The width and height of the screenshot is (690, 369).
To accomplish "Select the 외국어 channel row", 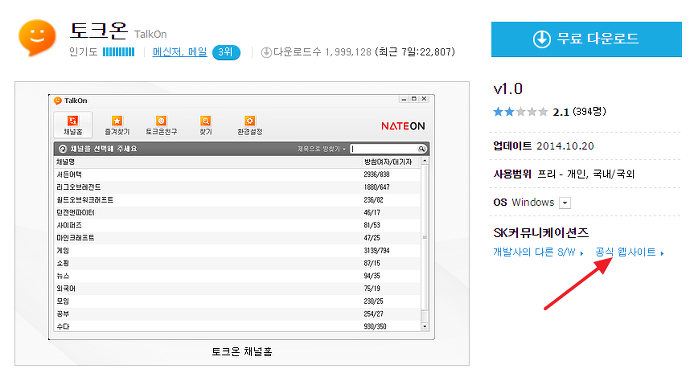I will tap(237, 289).
